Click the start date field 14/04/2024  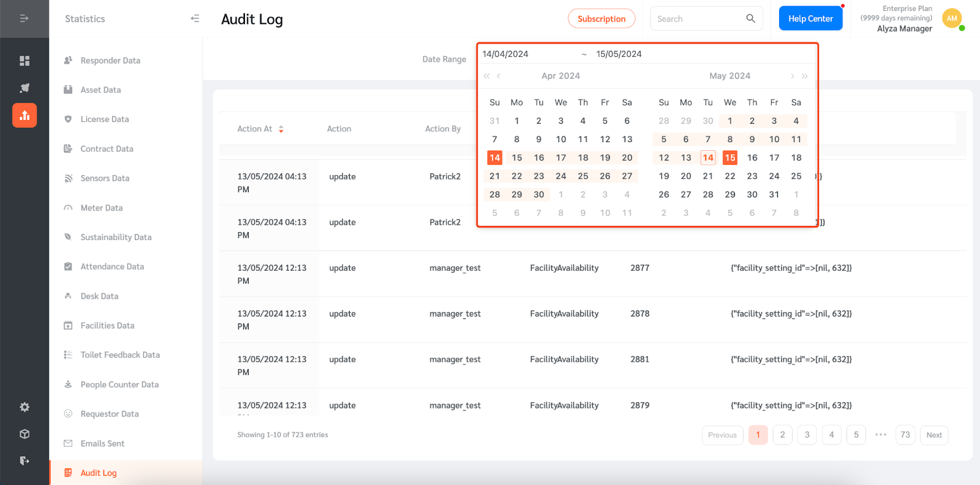pyautogui.click(x=505, y=54)
